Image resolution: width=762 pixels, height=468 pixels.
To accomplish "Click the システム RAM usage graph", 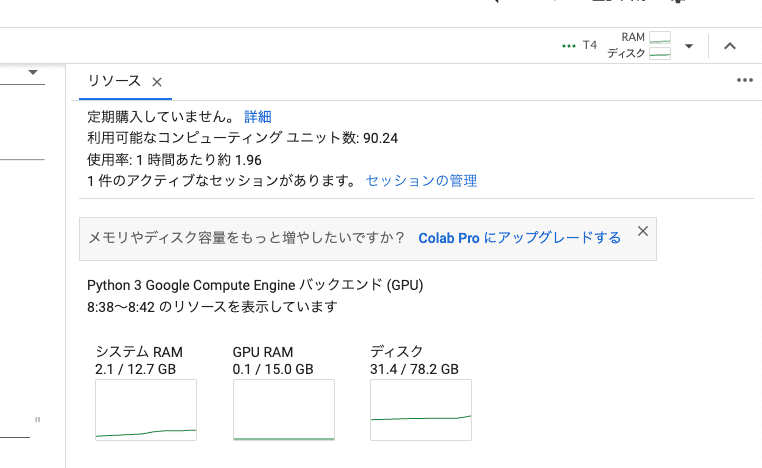I will (146, 410).
